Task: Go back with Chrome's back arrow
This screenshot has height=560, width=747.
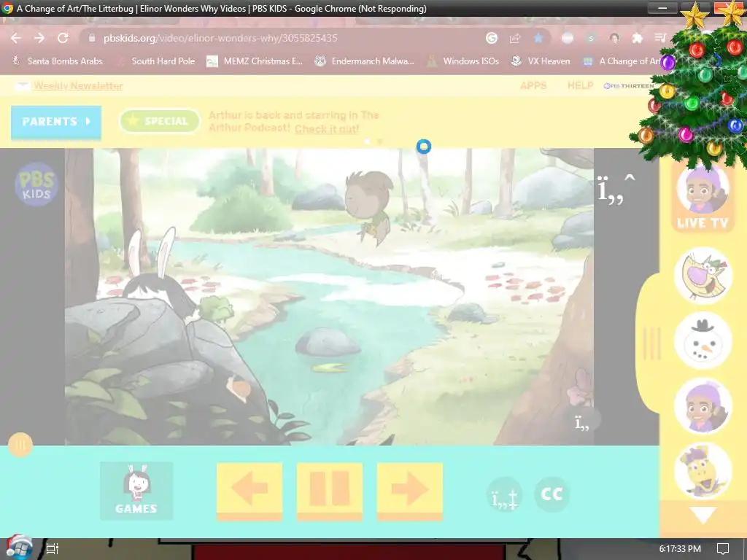Action: tap(16, 38)
